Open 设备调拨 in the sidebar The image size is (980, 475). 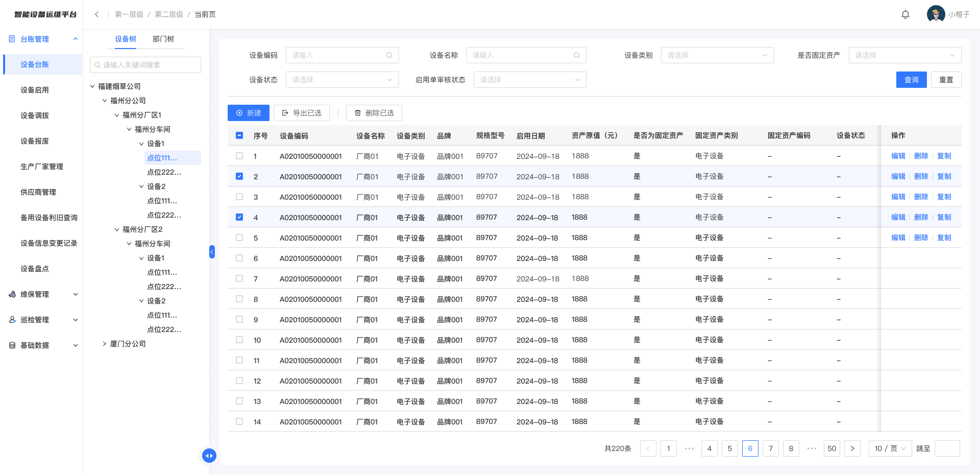pos(35,115)
